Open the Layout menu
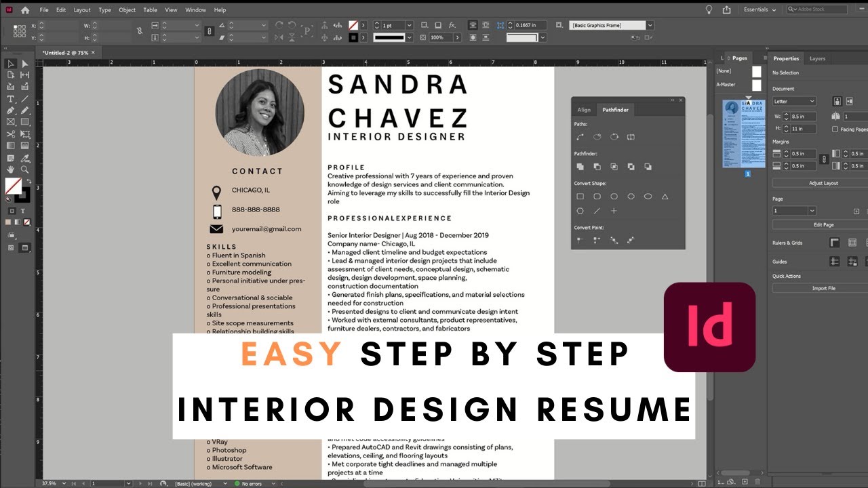Image resolution: width=868 pixels, height=488 pixels. (82, 10)
